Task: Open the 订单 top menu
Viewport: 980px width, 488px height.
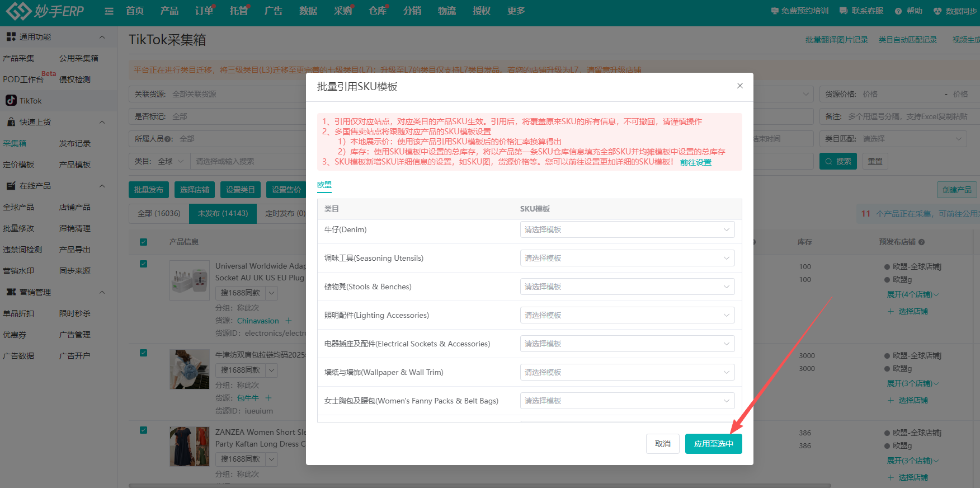Action: coord(204,11)
